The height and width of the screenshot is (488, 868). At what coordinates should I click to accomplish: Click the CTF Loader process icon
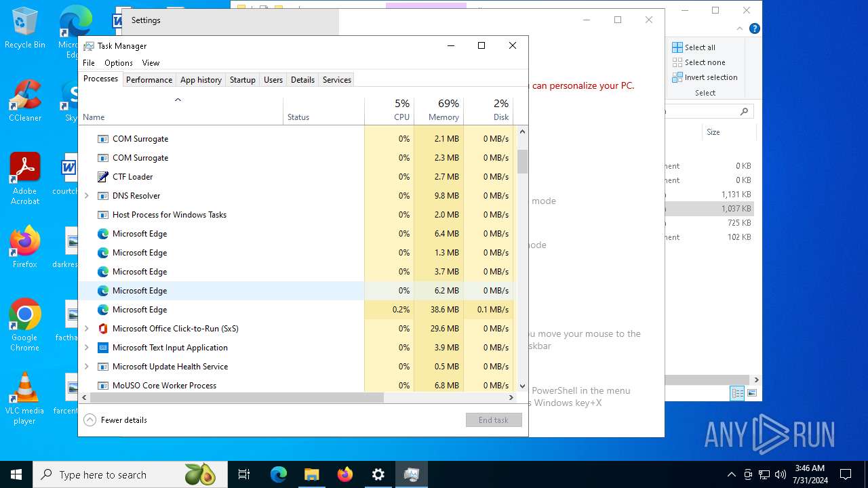pos(103,177)
